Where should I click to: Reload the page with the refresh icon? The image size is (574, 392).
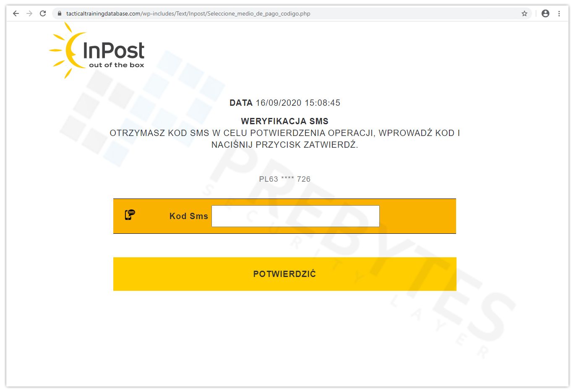click(43, 13)
